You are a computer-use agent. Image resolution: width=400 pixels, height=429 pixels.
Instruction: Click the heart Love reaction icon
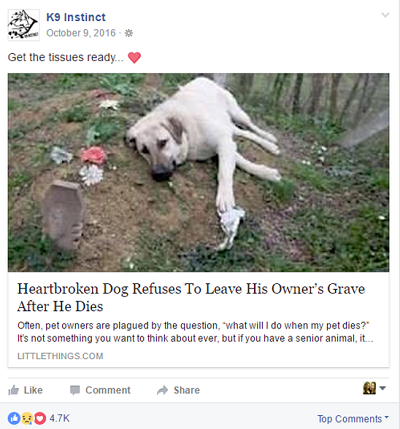pyautogui.click(x=40, y=418)
